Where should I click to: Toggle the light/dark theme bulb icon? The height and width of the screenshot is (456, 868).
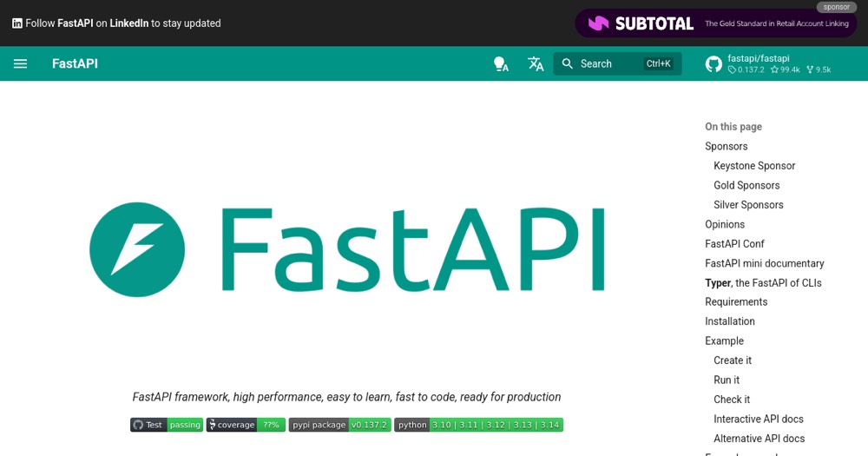[x=501, y=63]
